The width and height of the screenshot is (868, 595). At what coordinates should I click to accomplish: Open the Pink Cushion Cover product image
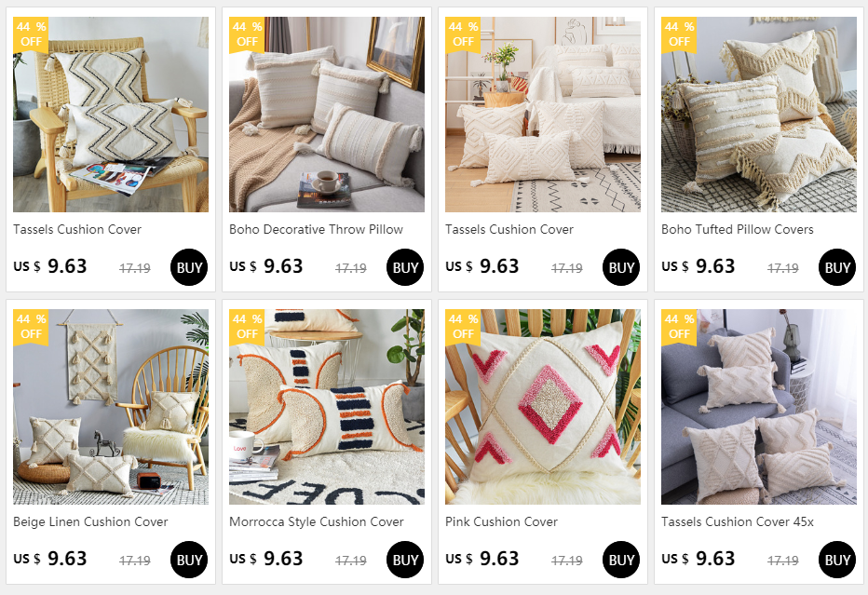[x=542, y=407]
